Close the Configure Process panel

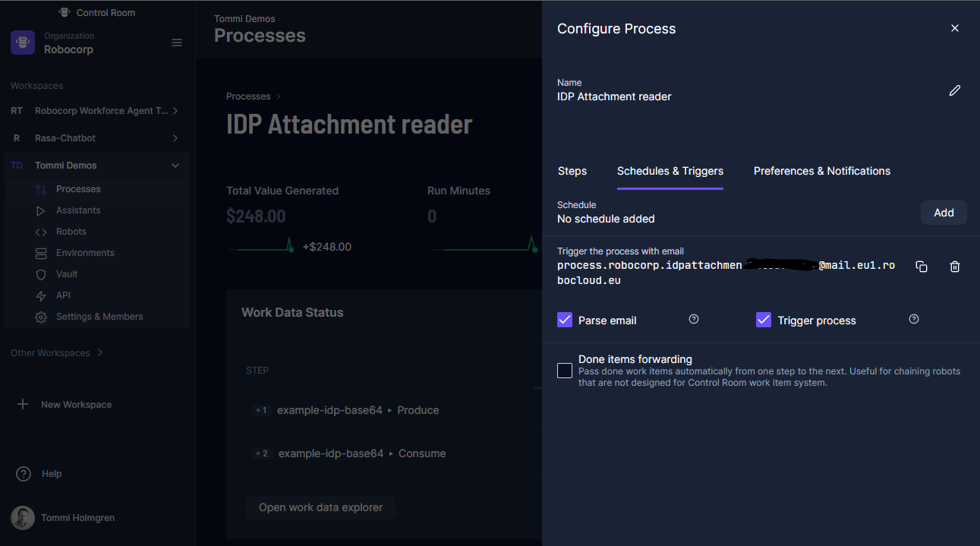click(x=955, y=28)
